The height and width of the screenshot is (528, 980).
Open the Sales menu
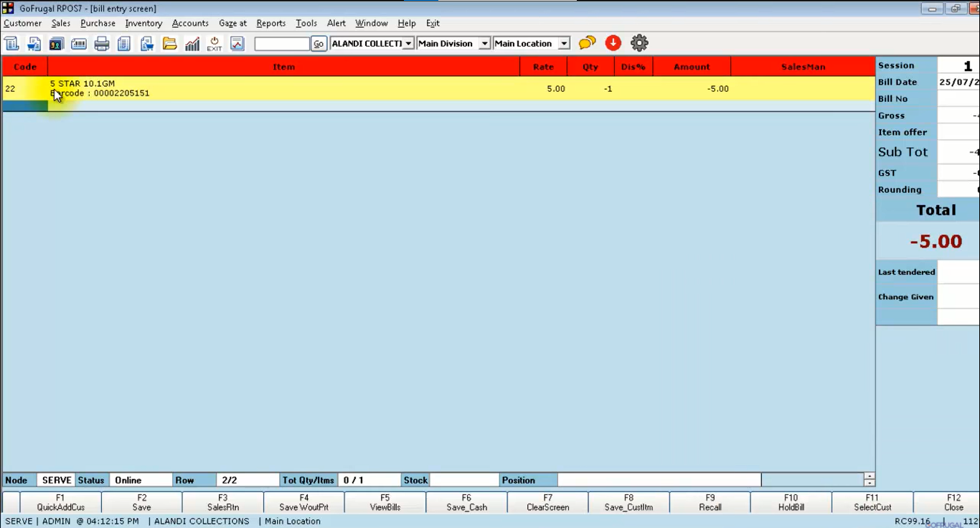[x=61, y=23]
